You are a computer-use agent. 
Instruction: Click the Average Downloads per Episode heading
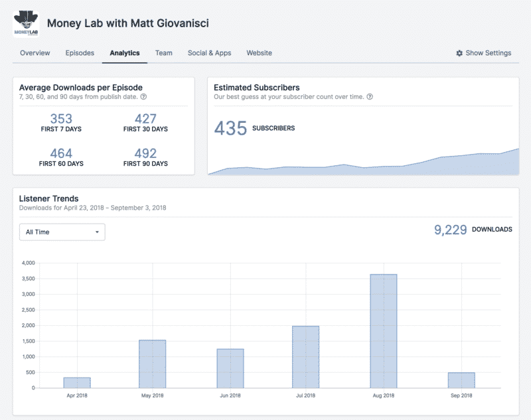(x=81, y=88)
